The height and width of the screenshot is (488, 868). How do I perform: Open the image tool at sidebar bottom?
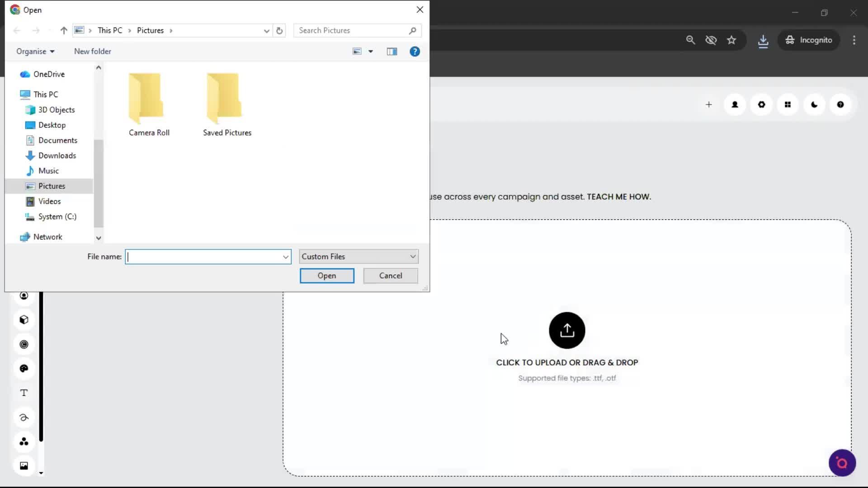(x=24, y=465)
